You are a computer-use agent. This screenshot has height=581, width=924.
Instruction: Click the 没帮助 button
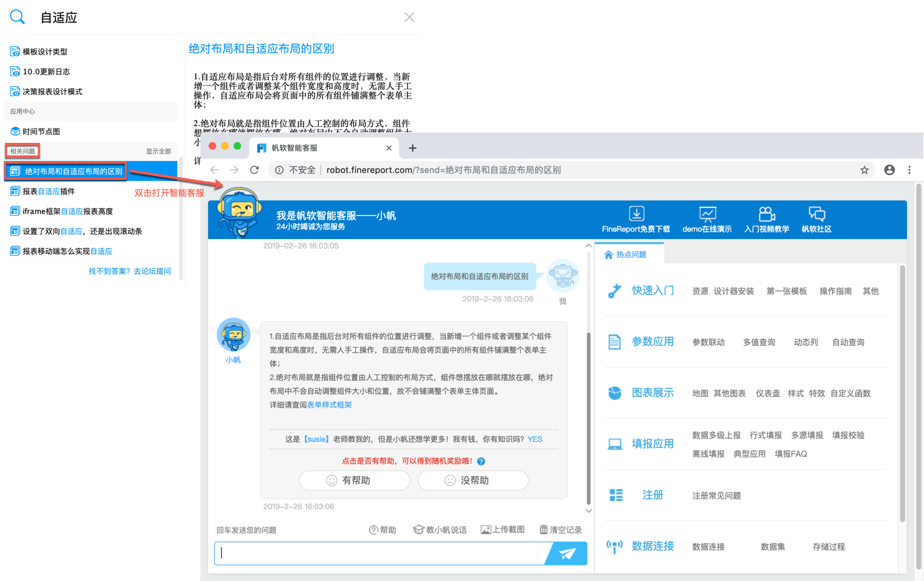point(473,481)
